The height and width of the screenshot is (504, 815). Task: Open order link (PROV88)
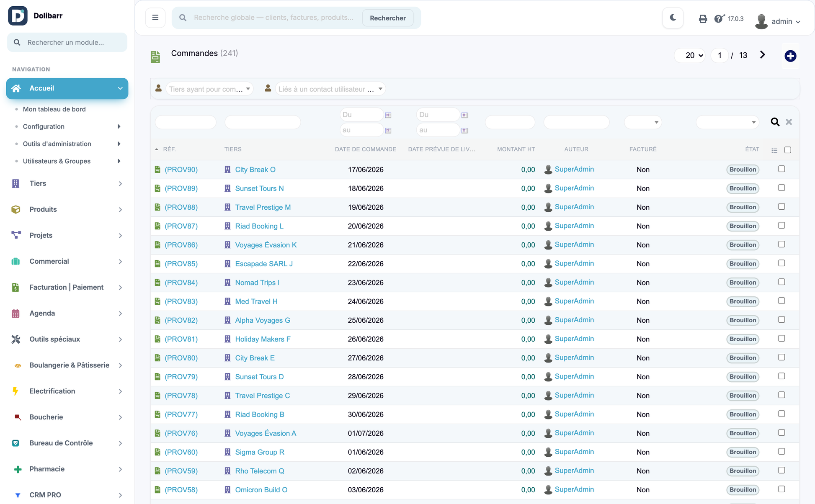pos(181,207)
